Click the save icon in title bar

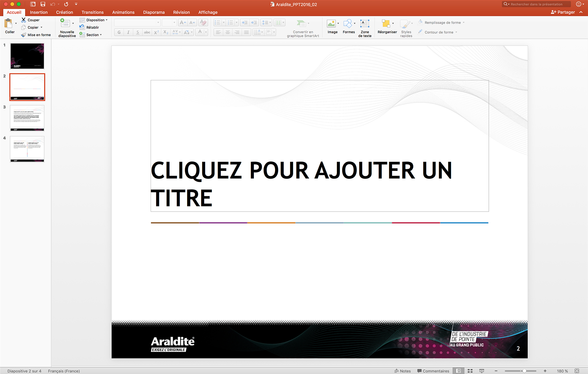[43, 4]
